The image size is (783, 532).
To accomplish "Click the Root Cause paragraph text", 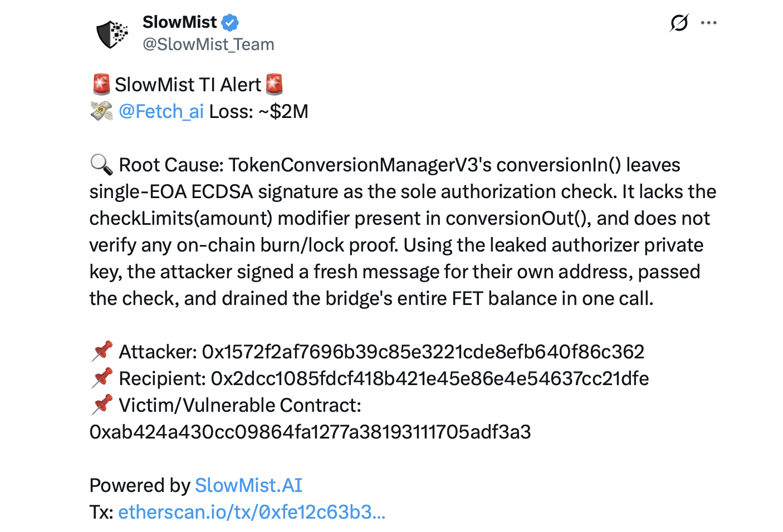I will [403, 231].
